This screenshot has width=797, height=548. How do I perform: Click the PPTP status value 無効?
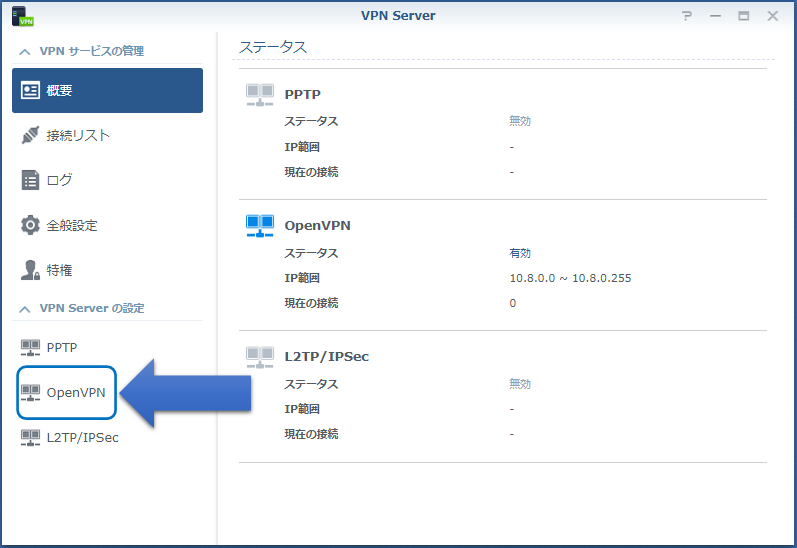pyautogui.click(x=520, y=121)
